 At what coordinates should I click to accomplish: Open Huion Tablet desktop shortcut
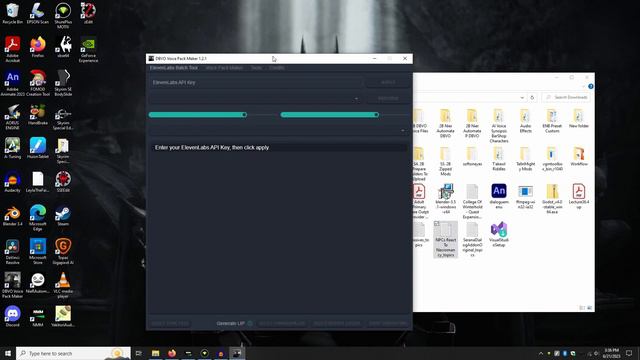coord(38,148)
